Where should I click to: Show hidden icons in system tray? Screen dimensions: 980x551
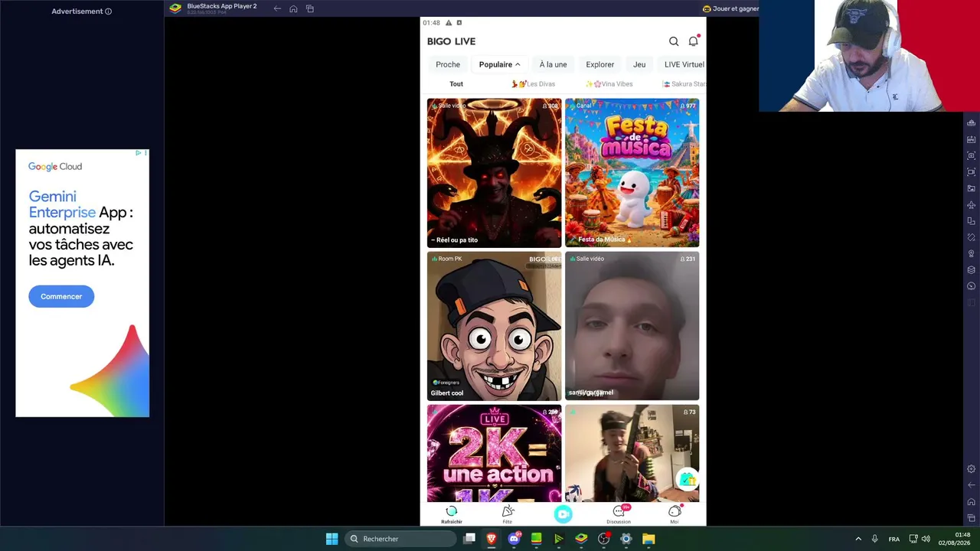click(x=858, y=539)
